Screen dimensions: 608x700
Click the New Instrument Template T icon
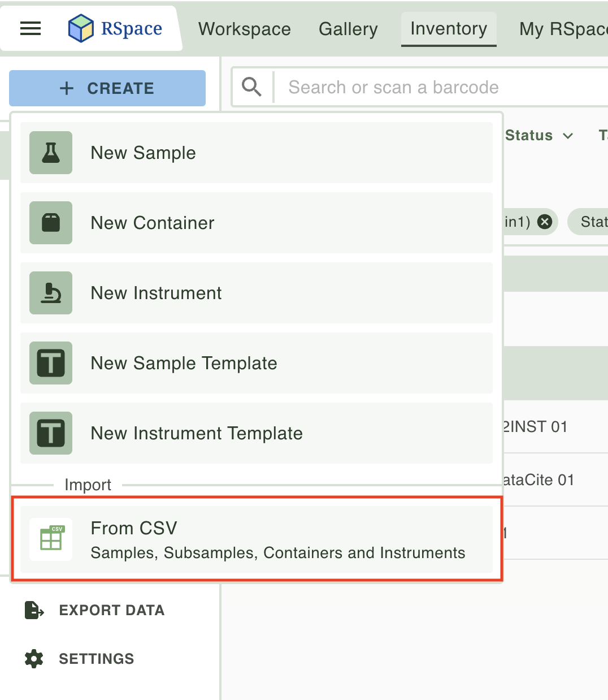(51, 433)
